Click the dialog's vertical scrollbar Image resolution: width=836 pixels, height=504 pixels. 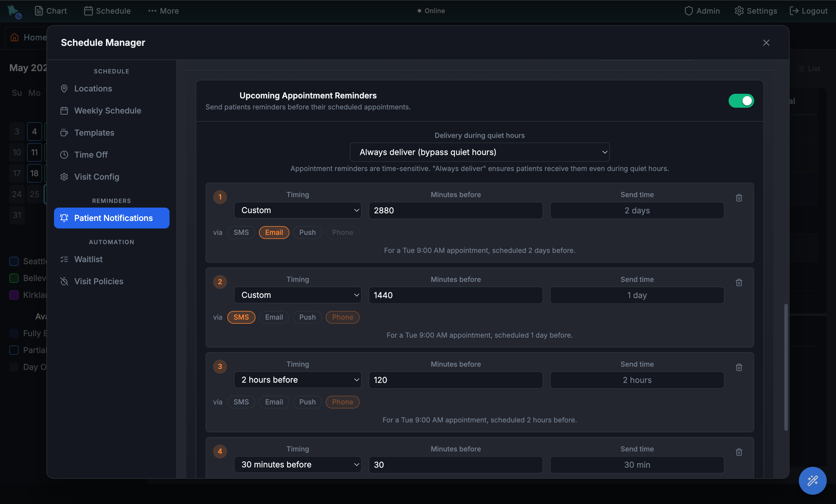(x=785, y=367)
